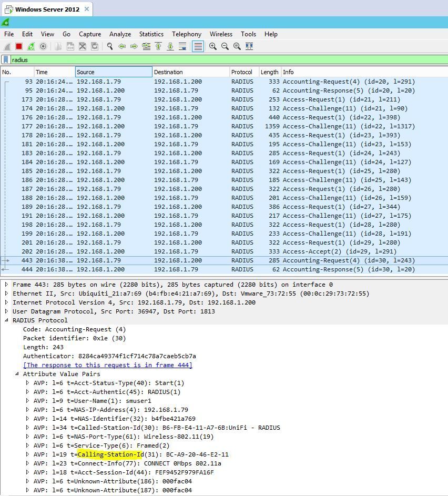Viewport: 448px width, 496px height.
Task: Collapse the Attribute Value Pairs tree
Action: 17,374
